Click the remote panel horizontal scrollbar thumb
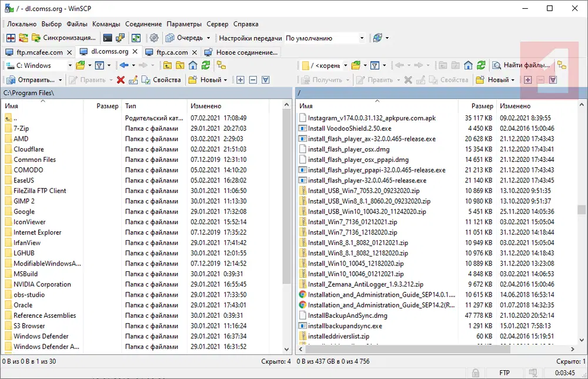The width and height of the screenshot is (588, 379). tap(407, 350)
